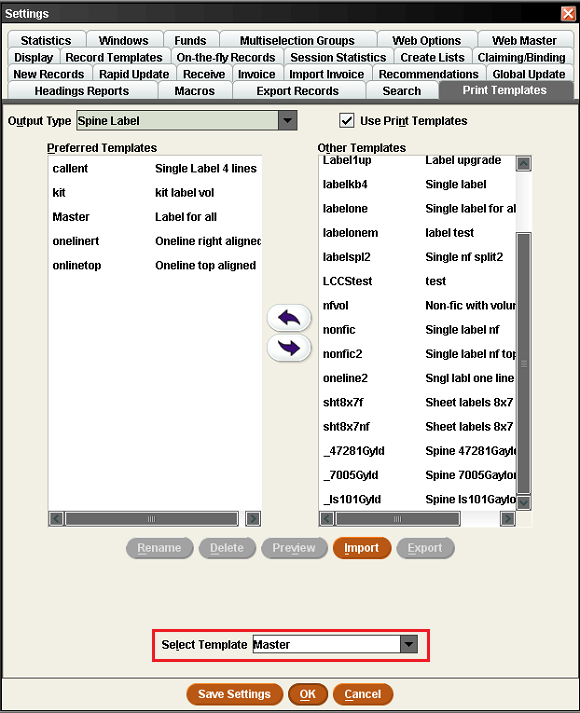Click the Preferred Templates horizontal scrollbar thumb

(x=152, y=519)
